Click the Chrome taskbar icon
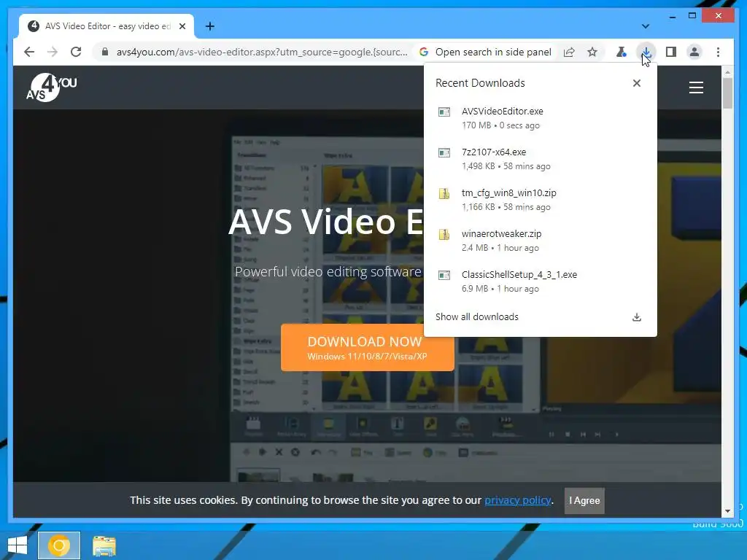This screenshot has height=560, width=747. point(59,545)
